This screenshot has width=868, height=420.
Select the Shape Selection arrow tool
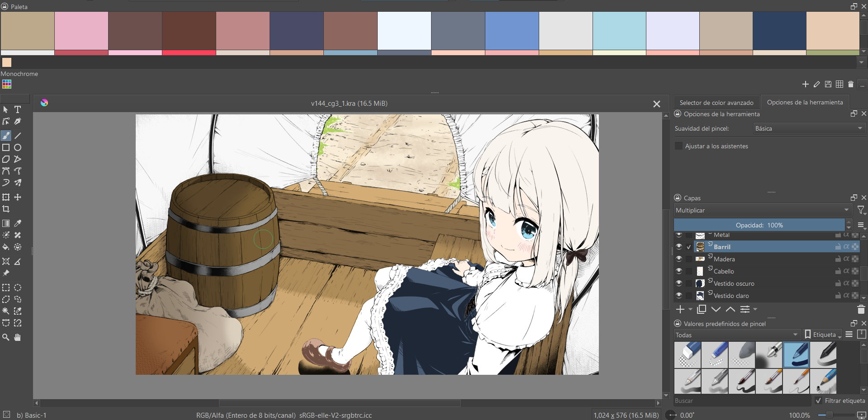point(6,109)
